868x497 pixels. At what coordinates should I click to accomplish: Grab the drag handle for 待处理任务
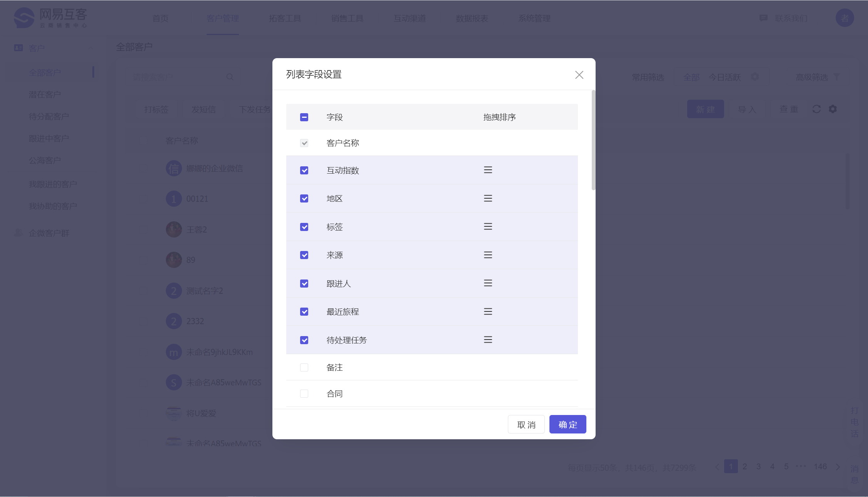(488, 340)
